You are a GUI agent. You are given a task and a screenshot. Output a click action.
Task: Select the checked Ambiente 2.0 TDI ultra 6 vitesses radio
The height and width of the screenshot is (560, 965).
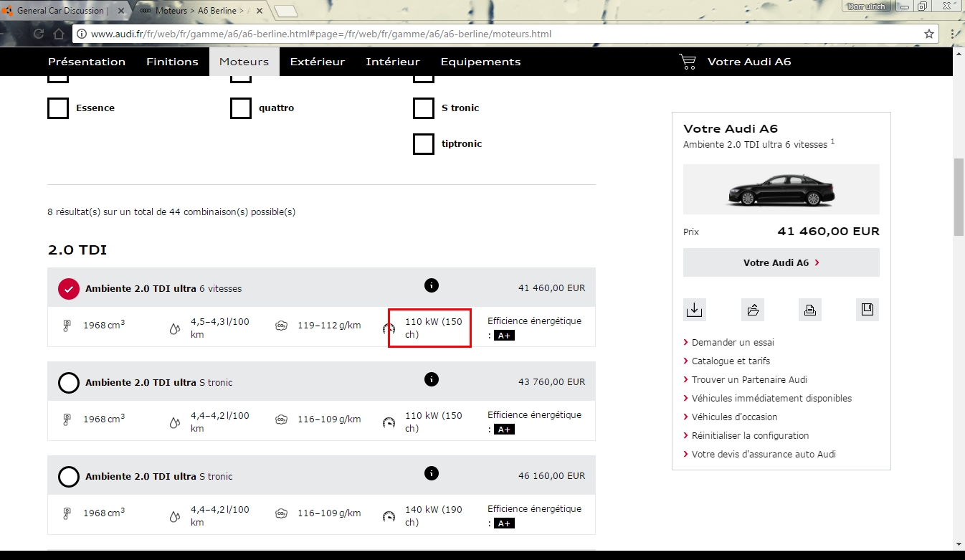[69, 289]
